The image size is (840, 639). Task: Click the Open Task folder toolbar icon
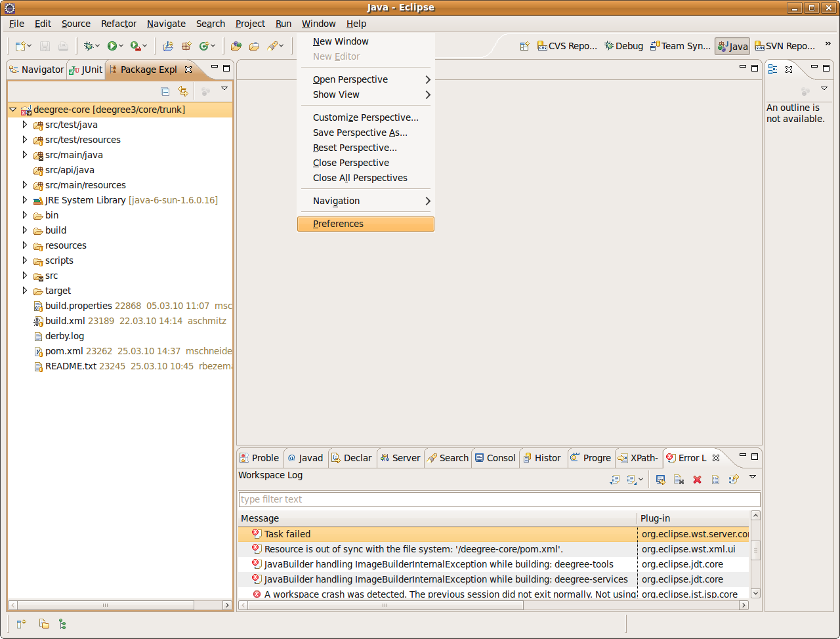(254, 46)
